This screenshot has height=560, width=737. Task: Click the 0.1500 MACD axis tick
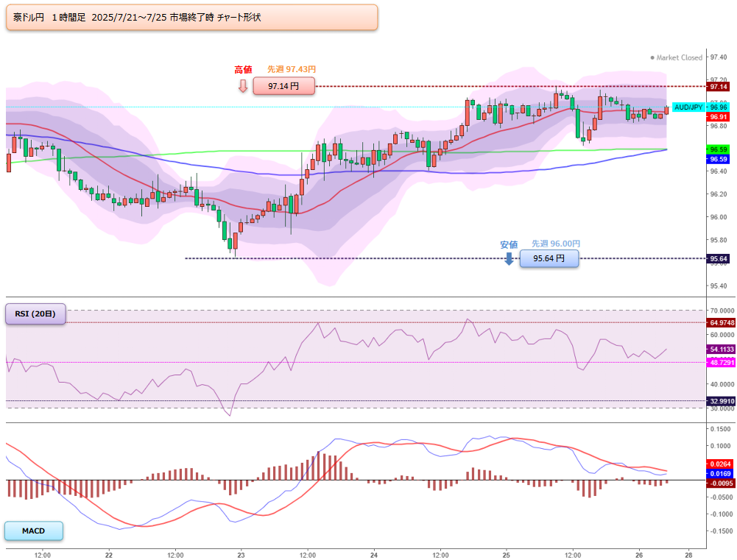(721, 429)
